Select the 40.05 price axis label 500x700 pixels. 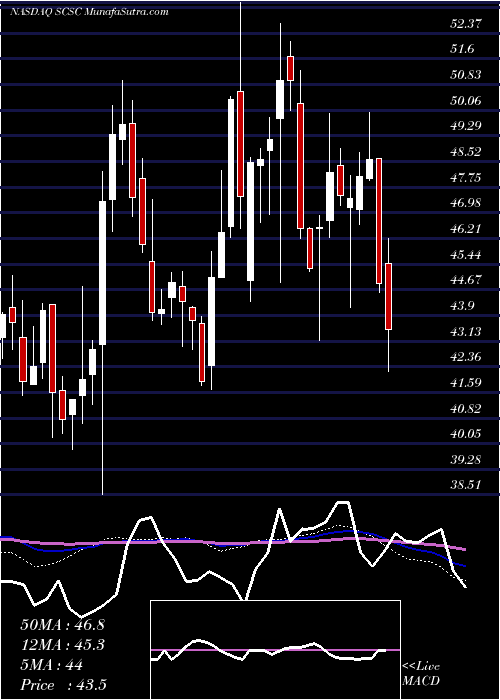click(x=466, y=434)
